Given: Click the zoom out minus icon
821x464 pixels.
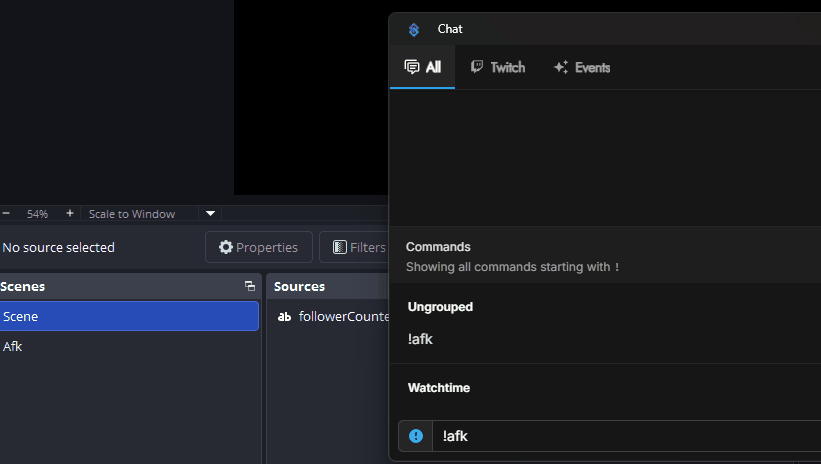Looking at the screenshot, I should click(x=6, y=214).
